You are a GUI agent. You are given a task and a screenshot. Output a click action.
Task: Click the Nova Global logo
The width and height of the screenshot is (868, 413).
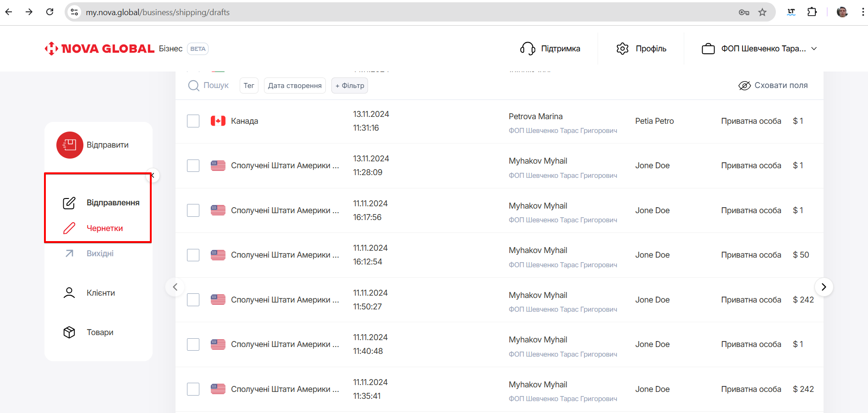[x=100, y=49]
